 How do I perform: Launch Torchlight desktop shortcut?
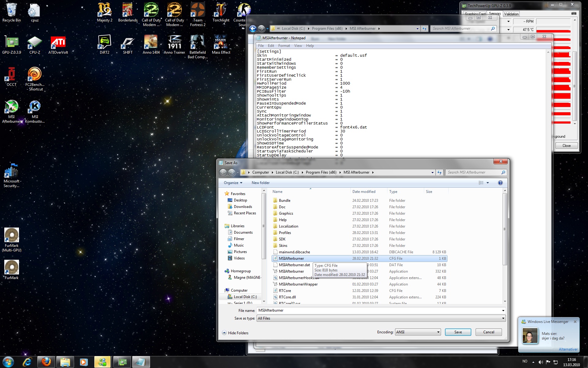point(221,12)
